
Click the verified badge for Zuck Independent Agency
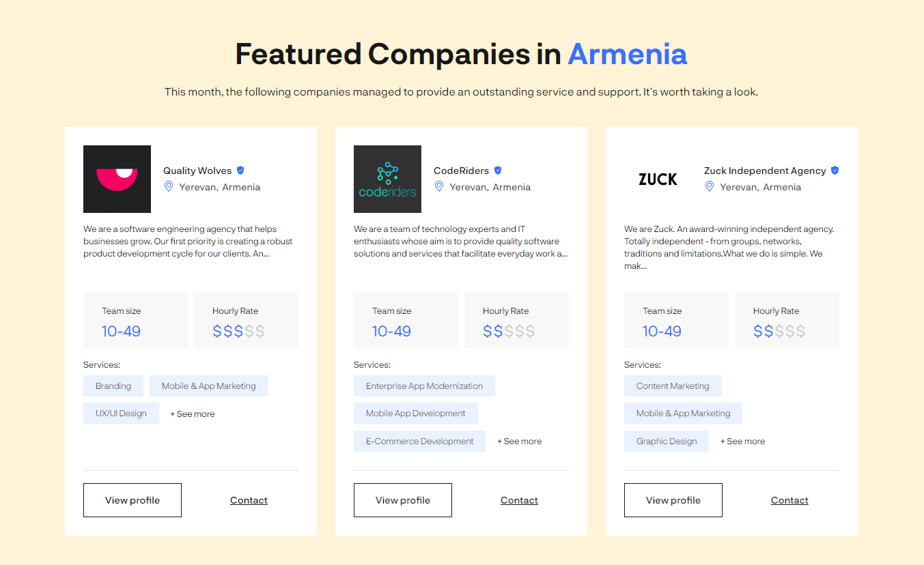click(x=835, y=170)
